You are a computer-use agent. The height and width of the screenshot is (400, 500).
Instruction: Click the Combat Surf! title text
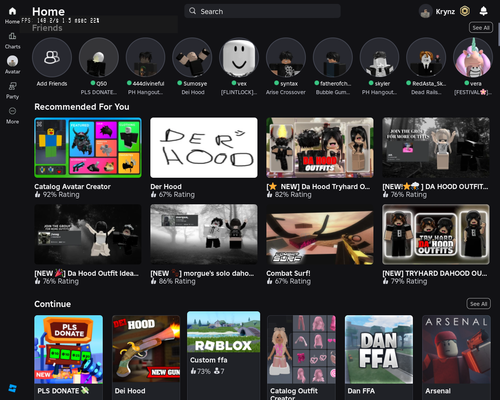(288, 273)
